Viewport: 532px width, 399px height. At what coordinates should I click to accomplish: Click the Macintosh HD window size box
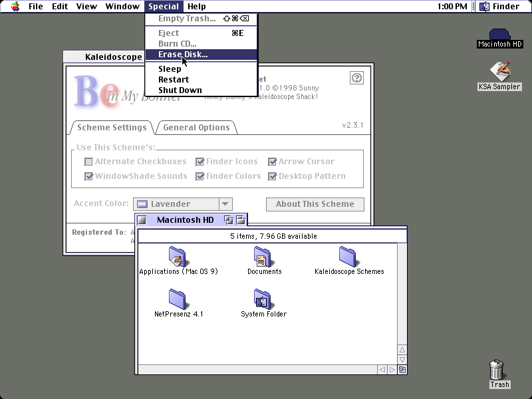coord(402,370)
